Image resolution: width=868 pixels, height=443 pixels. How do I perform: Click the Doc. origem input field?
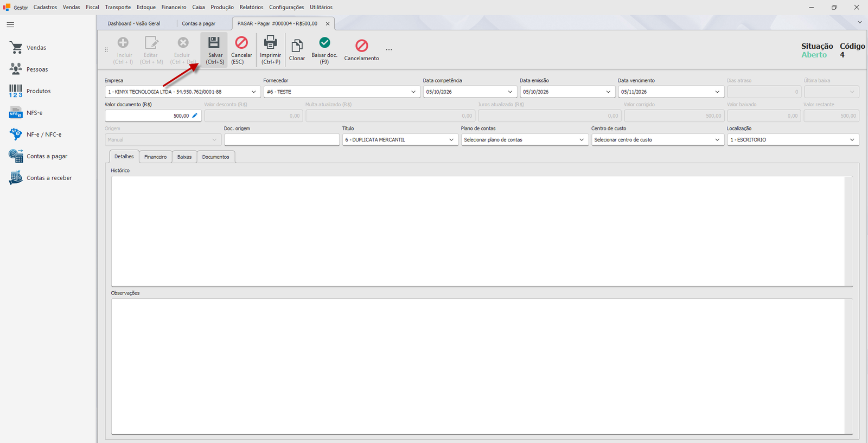pyautogui.click(x=282, y=140)
